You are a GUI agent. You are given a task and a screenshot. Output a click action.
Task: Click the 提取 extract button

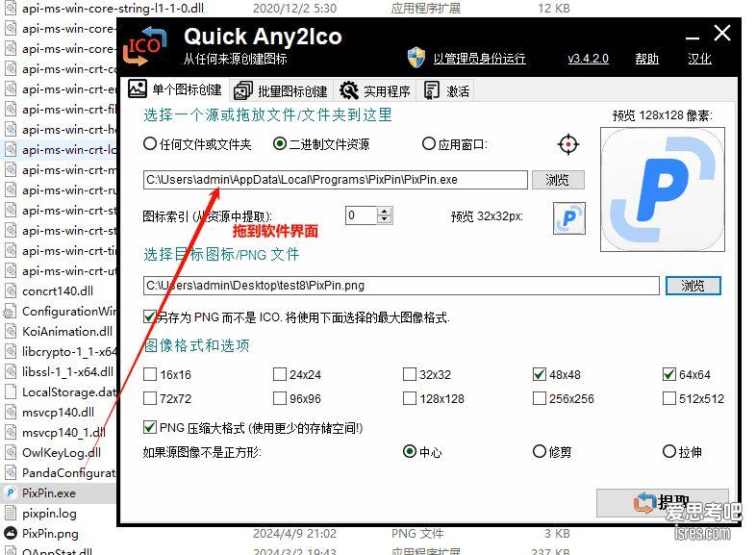coord(663,503)
